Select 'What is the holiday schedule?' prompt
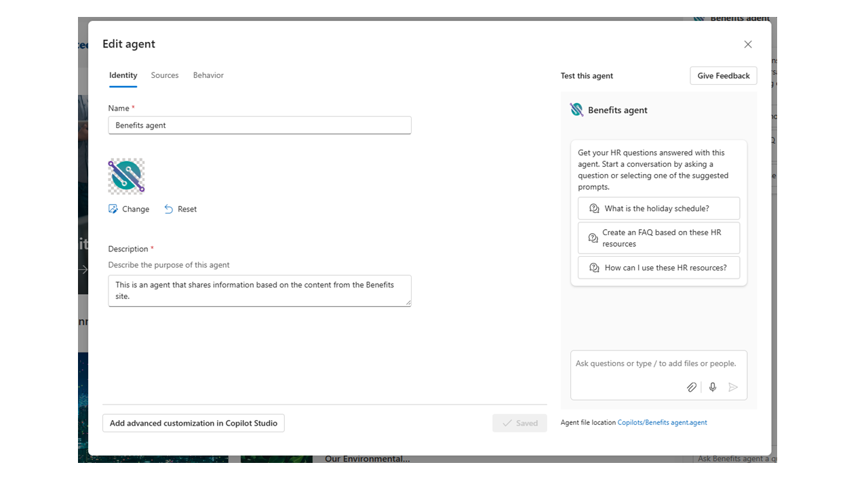The image size is (868, 488). click(658, 209)
